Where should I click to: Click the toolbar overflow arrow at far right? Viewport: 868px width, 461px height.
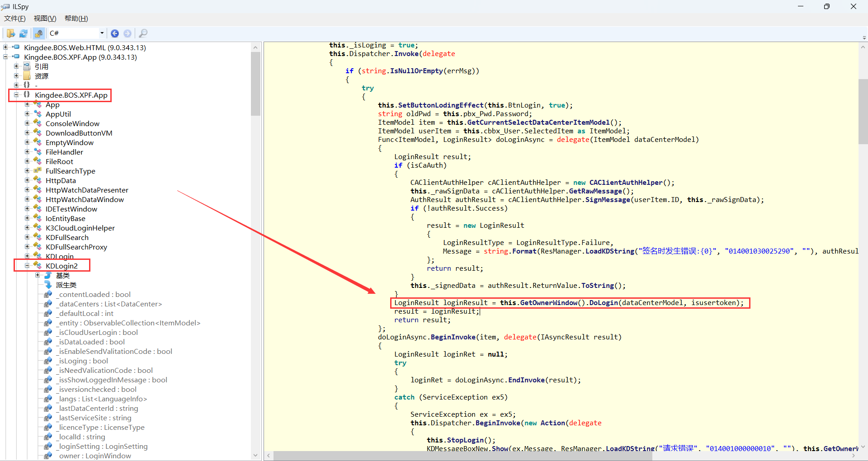point(864,38)
